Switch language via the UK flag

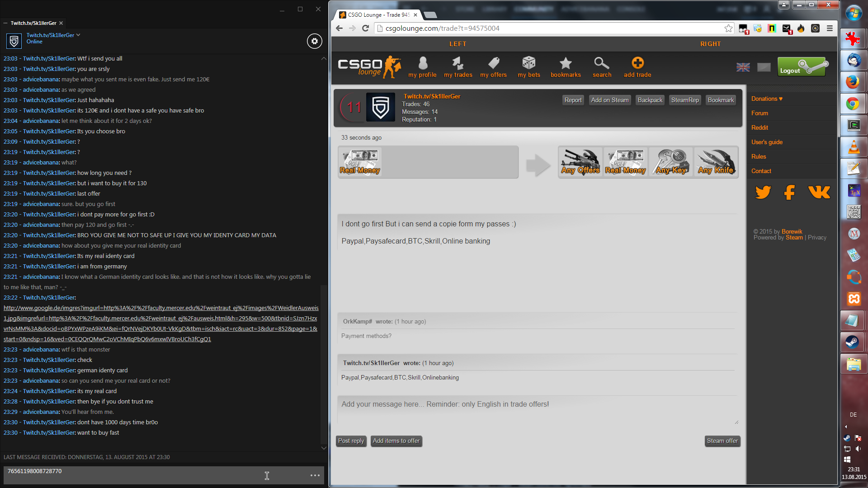tap(743, 67)
